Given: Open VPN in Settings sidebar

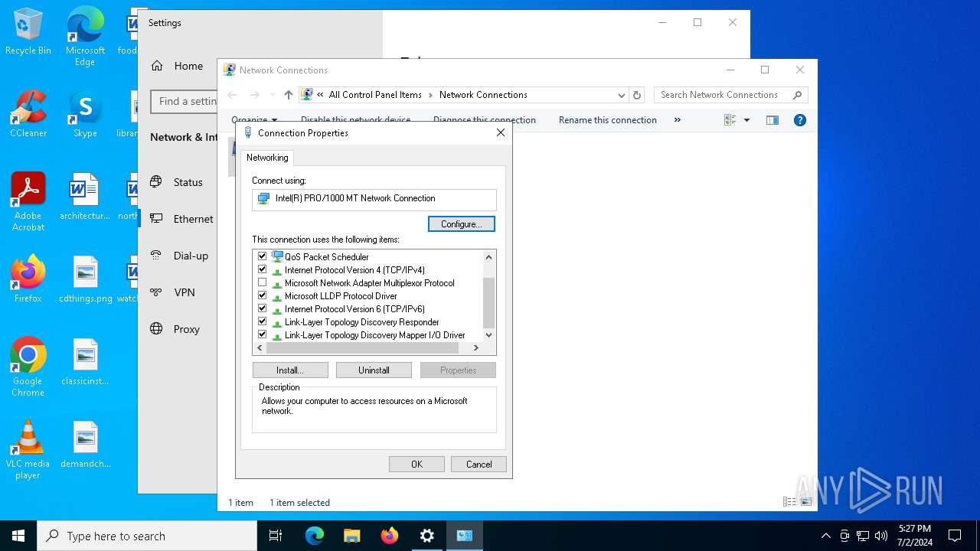Looking at the screenshot, I should point(184,292).
